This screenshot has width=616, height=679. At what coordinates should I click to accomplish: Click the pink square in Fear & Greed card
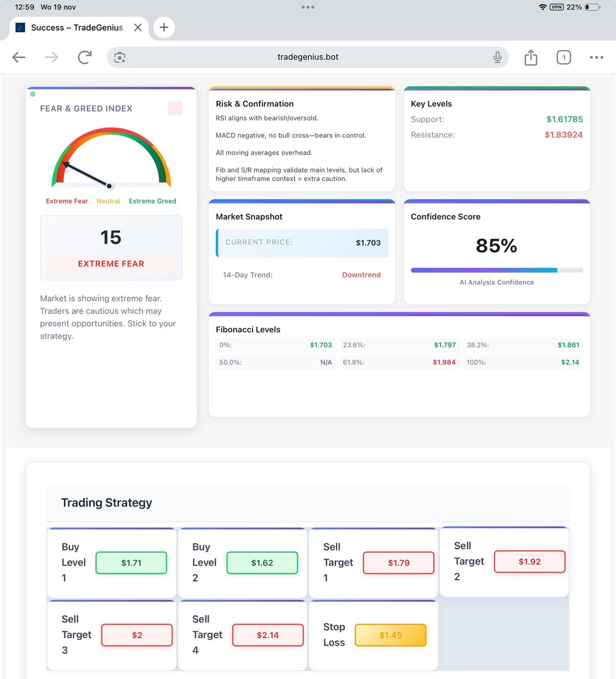click(x=175, y=108)
